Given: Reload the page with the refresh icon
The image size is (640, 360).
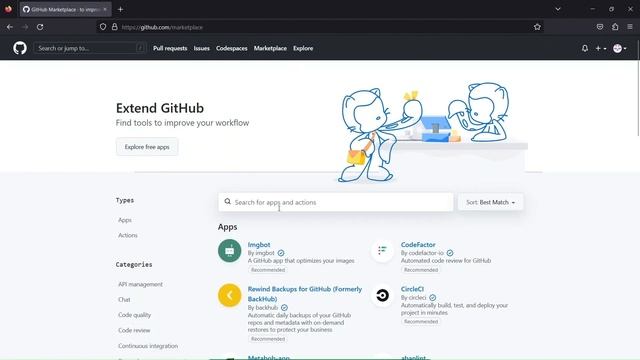Looking at the screenshot, I should tap(40, 27).
